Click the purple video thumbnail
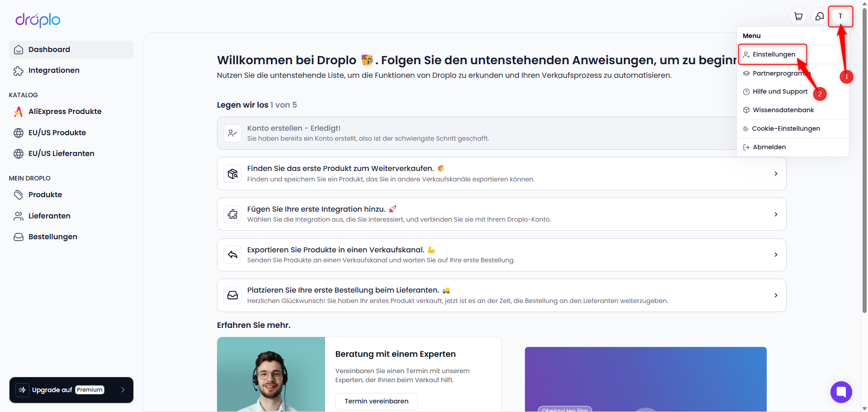The image size is (868, 412). [646, 379]
